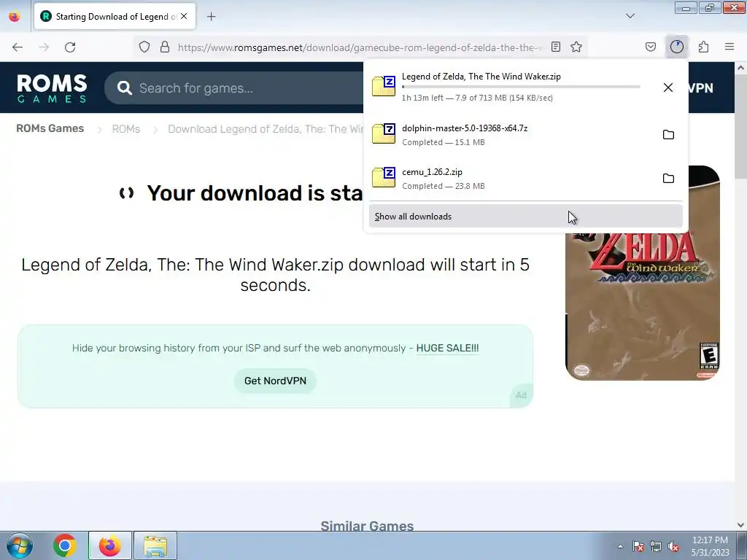747x560 pixels.
Task: Open the Extensions puzzle icon
Action: [x=703, y=47]
